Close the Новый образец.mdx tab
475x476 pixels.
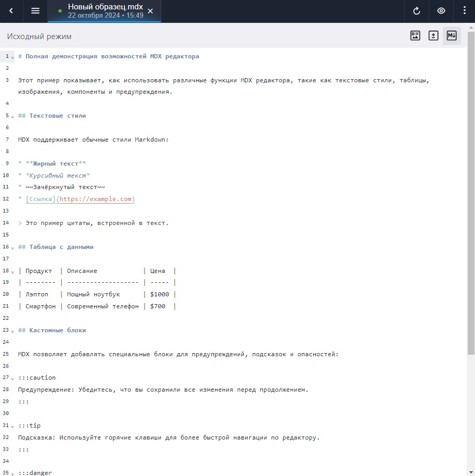(x=150, y=11)
